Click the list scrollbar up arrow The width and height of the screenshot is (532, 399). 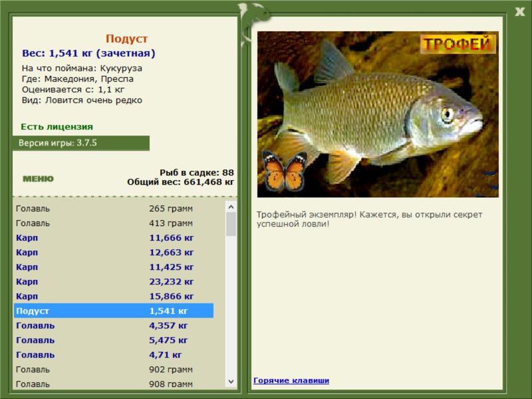[231, 207]
